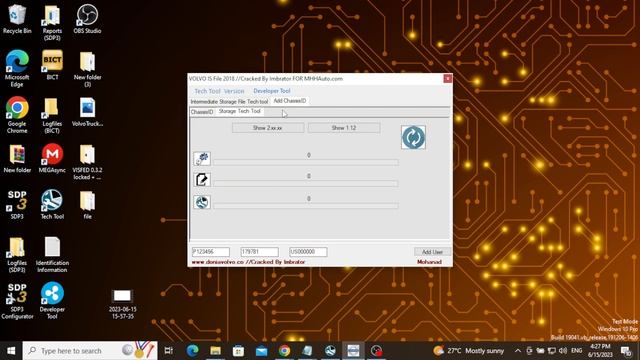
Task: Open Microsoft Store from the taskbar
Action: point(238,351)
